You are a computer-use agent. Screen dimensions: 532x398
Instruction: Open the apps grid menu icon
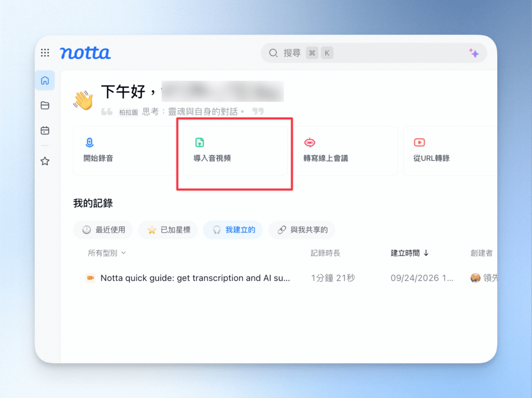click(45, 52)
